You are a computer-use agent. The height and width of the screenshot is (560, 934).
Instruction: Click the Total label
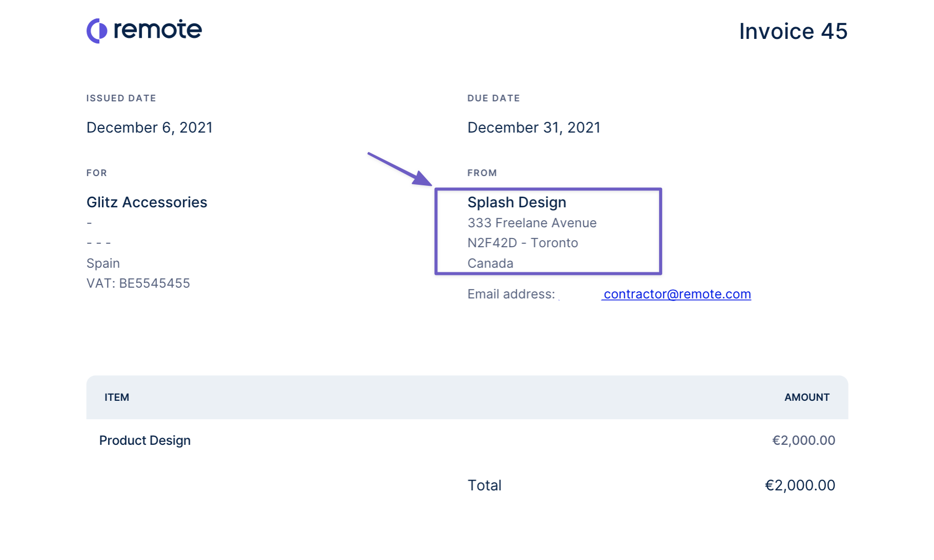click(x=484, y=485)
